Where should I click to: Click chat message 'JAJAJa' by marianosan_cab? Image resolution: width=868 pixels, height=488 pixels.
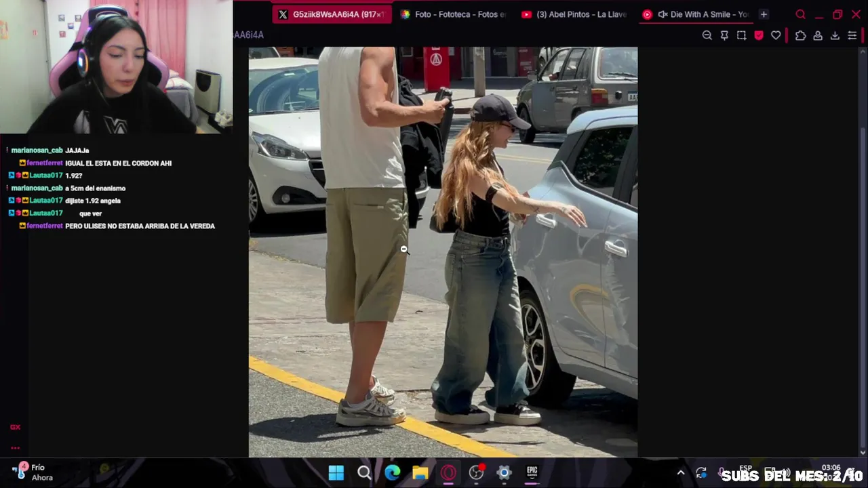pyautogui.click(x=77, y=150)
